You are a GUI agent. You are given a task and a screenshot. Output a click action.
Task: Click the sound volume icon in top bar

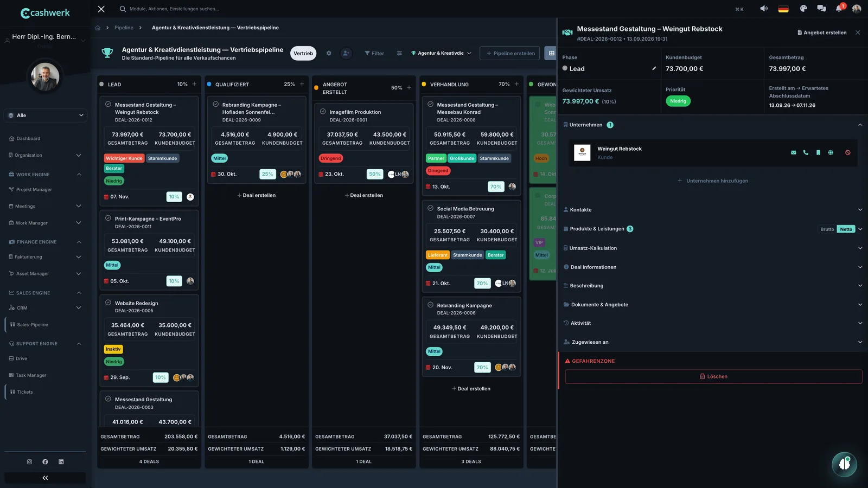coord(764,9)
